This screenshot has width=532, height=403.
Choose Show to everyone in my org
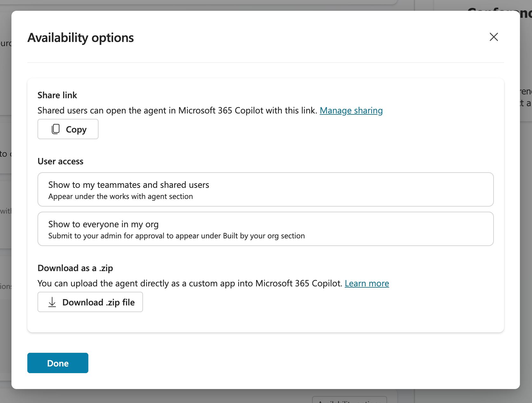pos(265,229)
